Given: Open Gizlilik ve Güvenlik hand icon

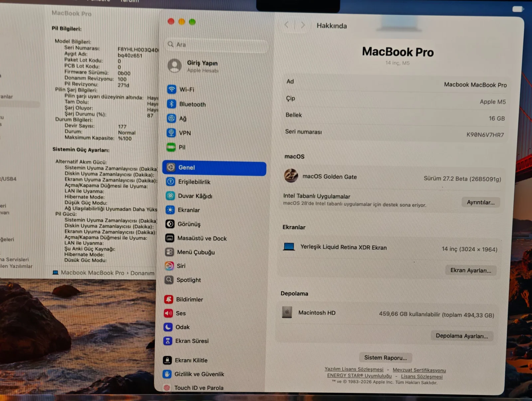Looking at the screenshot, I should [167, 374].
